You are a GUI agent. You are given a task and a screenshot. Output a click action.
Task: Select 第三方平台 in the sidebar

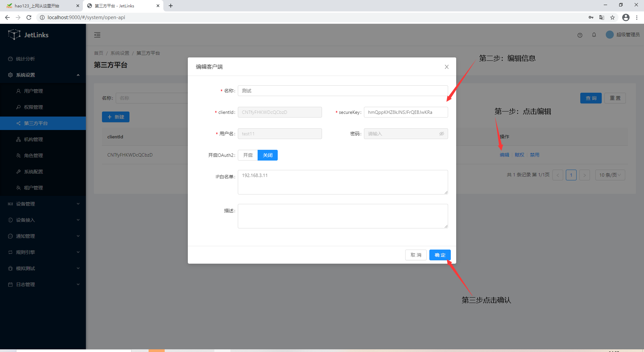43,123
